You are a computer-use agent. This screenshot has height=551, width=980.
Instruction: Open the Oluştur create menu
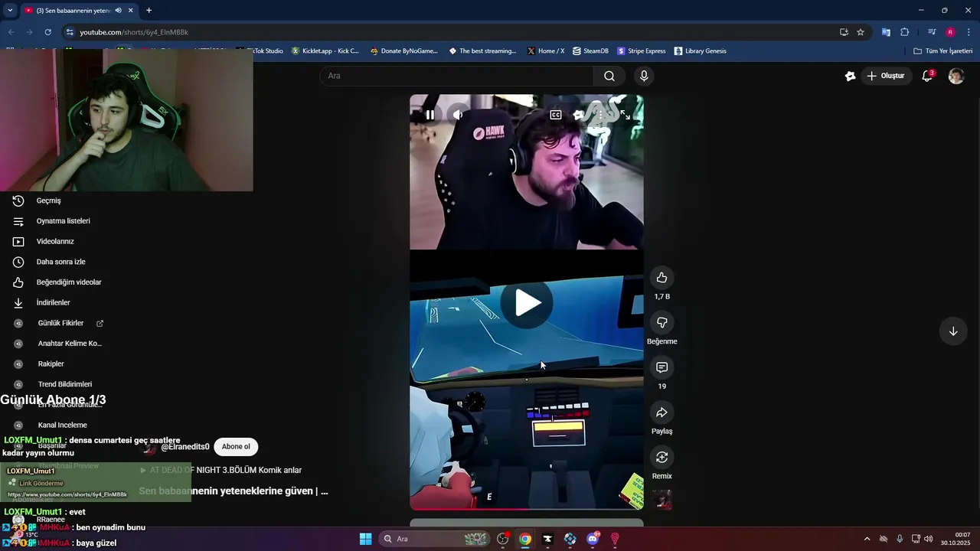click(x=885, y=76)
